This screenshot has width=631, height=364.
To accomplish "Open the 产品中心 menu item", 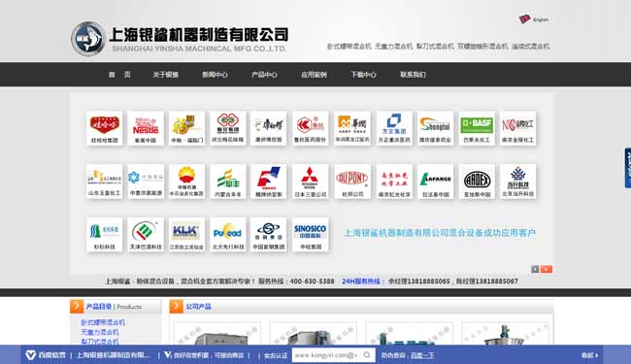I will 264,75.
